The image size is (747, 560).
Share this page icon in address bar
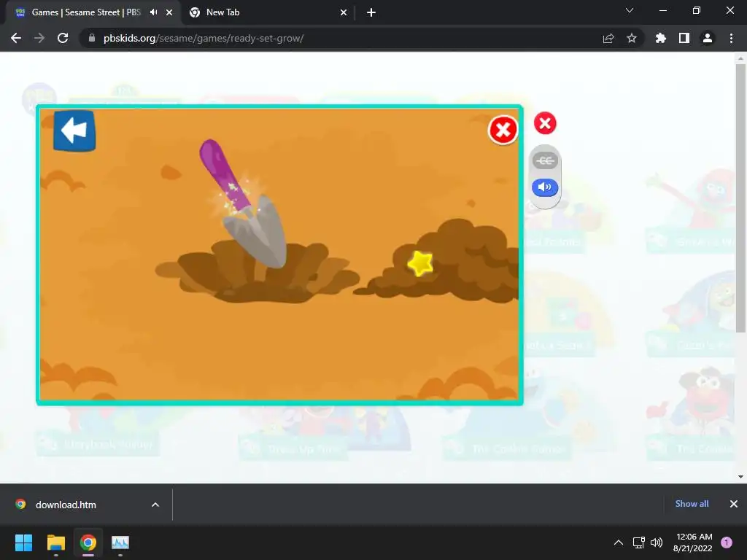608,38
